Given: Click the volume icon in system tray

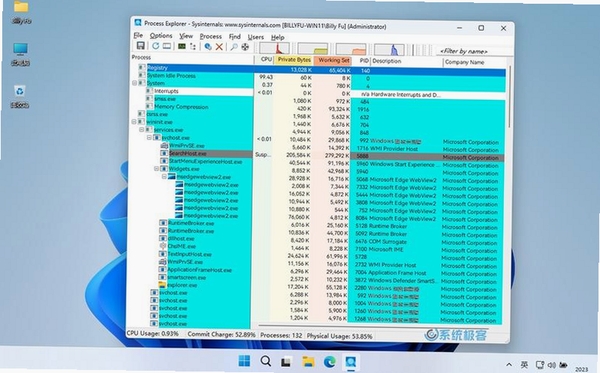Looking at the screenshot, I should (551, 365).
